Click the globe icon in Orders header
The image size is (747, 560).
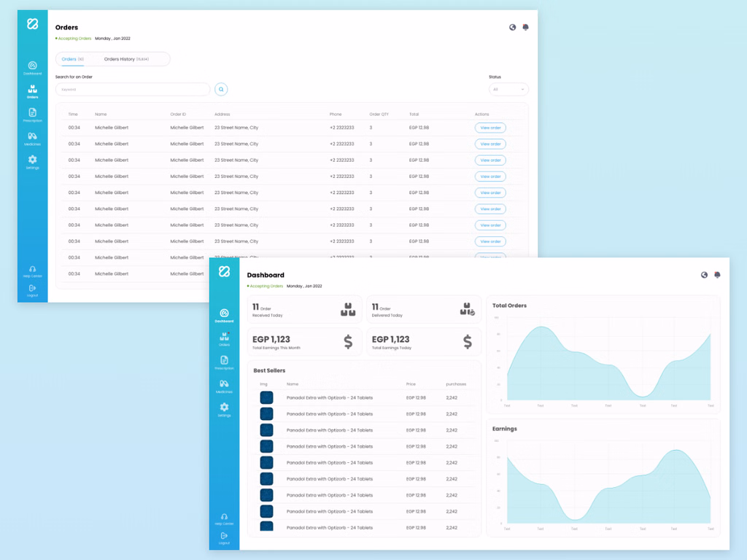click(x=513, y=27)
